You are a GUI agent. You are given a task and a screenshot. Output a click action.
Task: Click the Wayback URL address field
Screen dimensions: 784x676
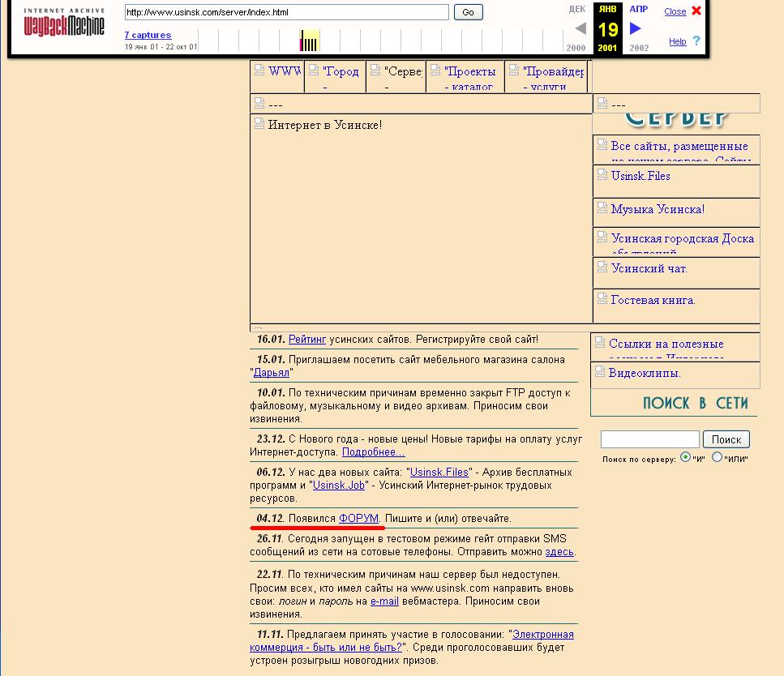[286, 12]
